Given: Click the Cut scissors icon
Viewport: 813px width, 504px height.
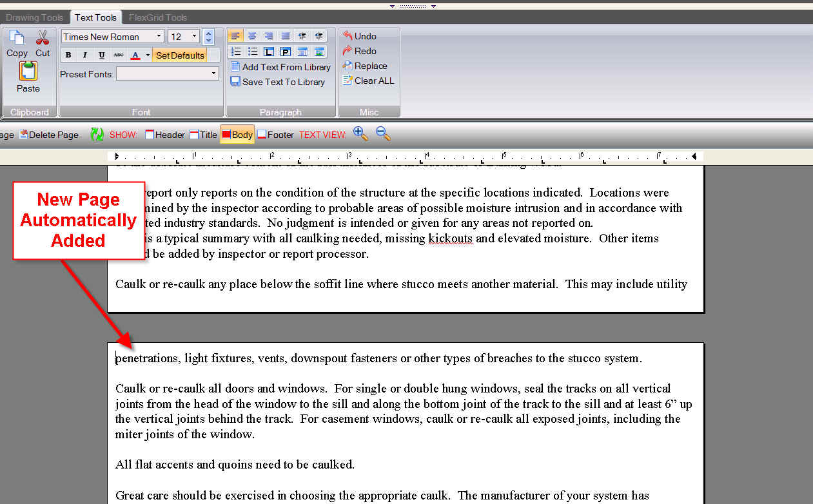Looking at the screenshot, I should 43,38.
